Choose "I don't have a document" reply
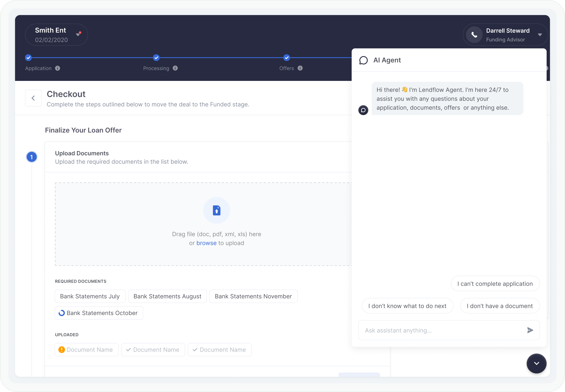The image size is (565, 392). coord(500,306)
